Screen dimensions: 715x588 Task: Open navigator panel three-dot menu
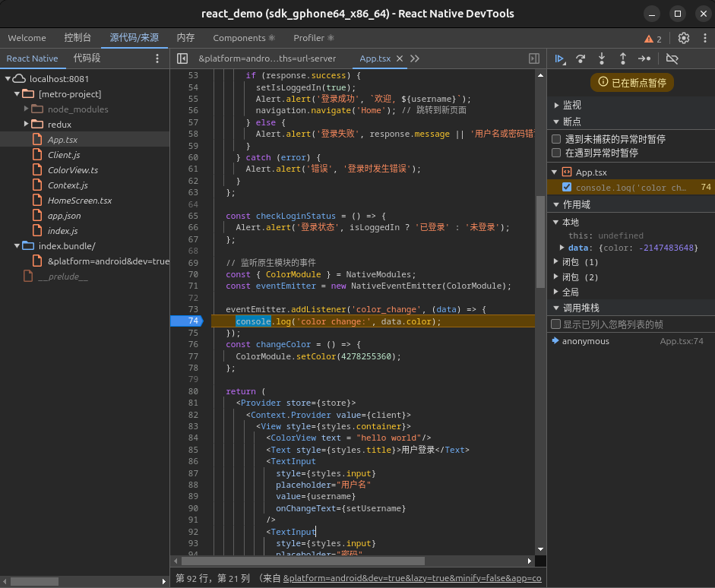[x=157, y=58]
